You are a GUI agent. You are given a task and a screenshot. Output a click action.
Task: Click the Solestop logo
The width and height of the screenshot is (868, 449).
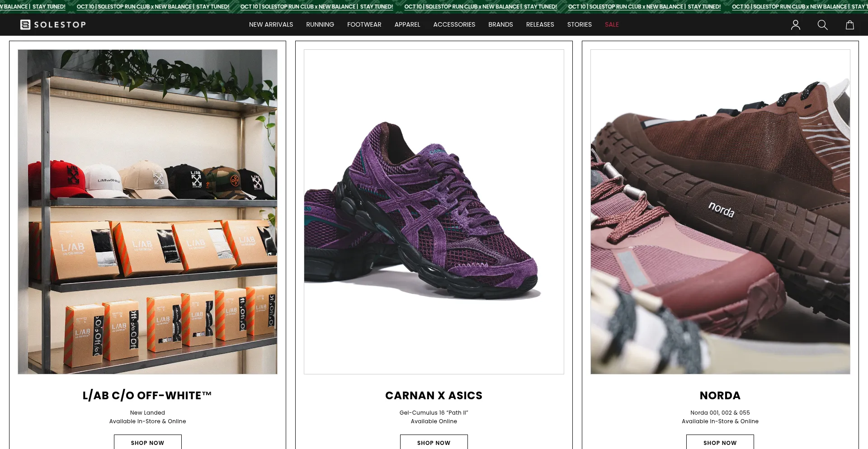[x=53, y=25]
